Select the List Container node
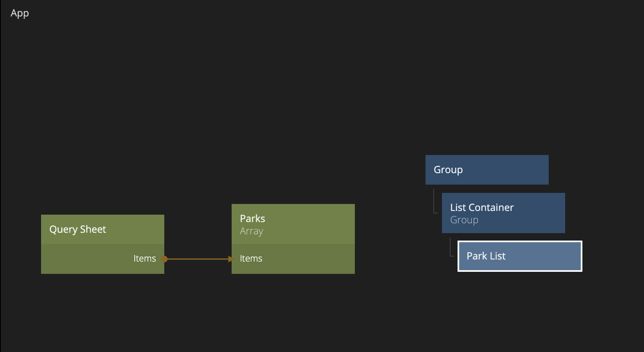Viewport: 644px width, 352px height. [x=482, y=207]
